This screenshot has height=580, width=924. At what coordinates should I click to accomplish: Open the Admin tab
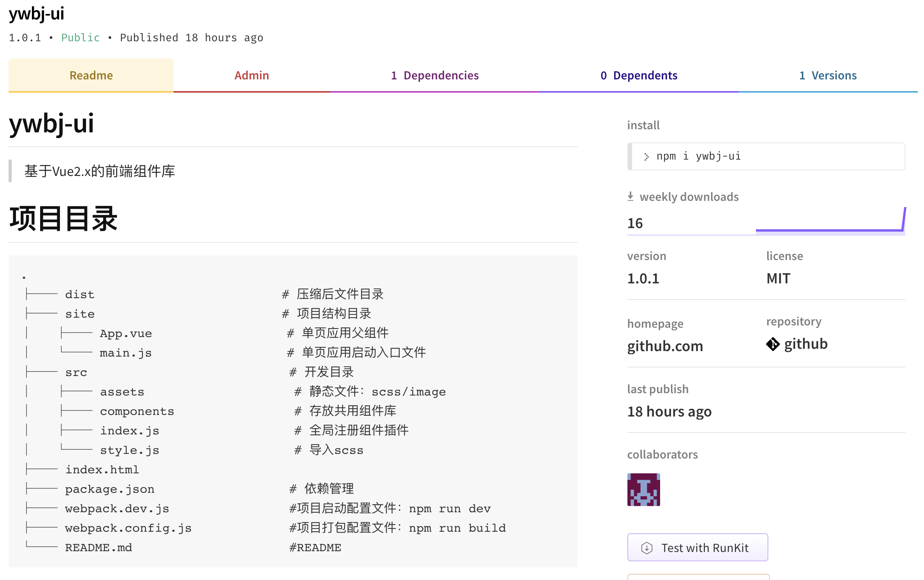[x=251, y=75]
